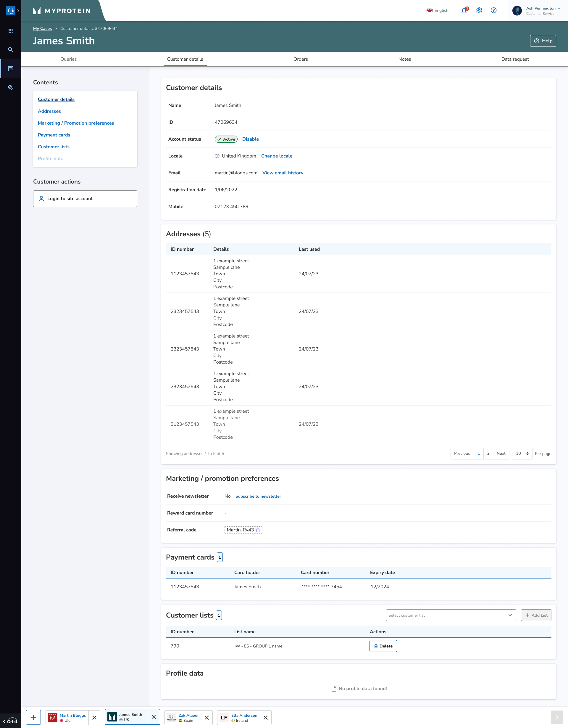Open the apps grid in sidebar
The image size is (568, 728).
pos(11,31)
